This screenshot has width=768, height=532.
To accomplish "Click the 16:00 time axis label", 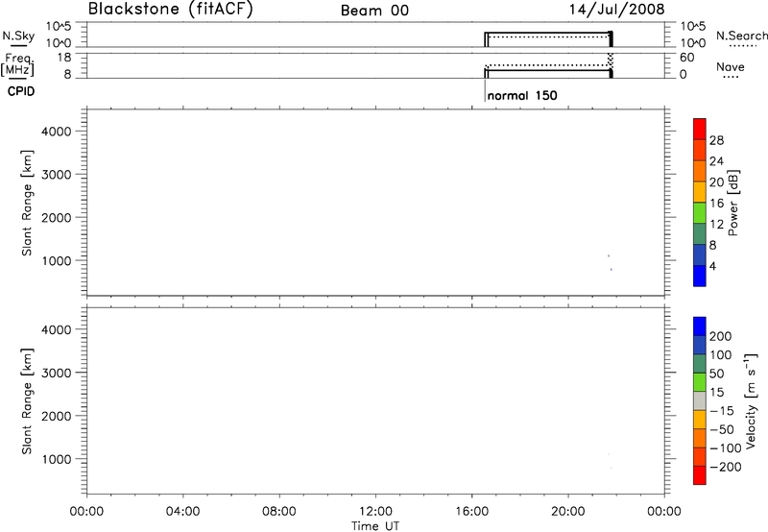I will (x=471, y=512).
